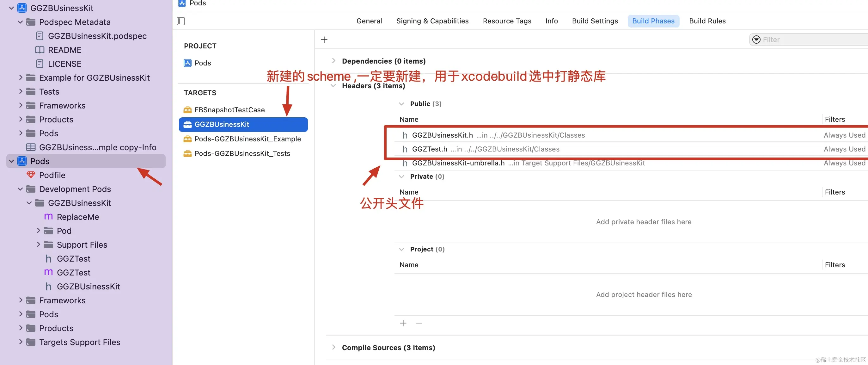Screen dimensions: 868x365
Task: Select the GGZBUsinessKit target
Action: (243, 124)
